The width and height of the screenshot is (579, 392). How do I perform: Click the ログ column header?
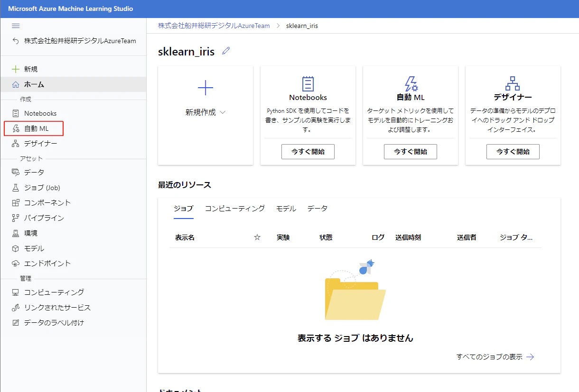click(x=378, y=237)
